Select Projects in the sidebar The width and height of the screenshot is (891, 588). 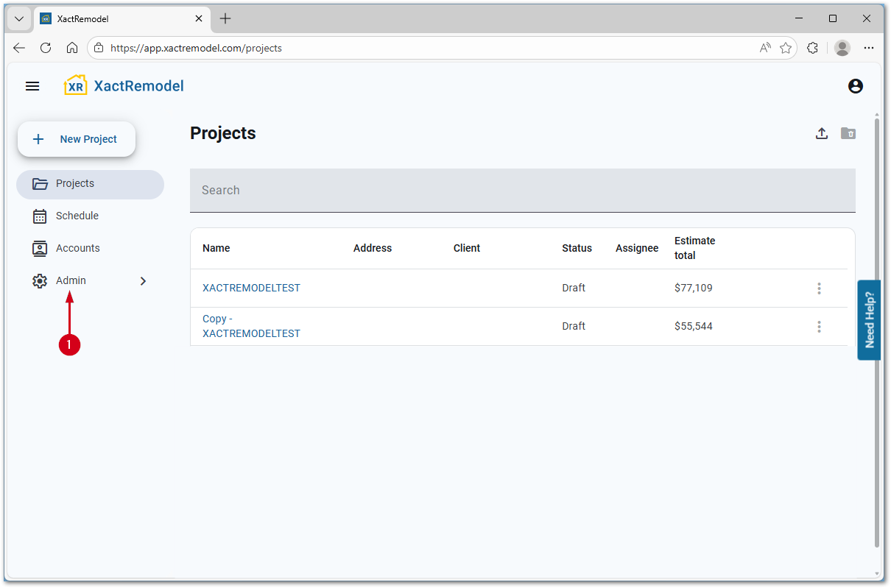tap(75, 183)
